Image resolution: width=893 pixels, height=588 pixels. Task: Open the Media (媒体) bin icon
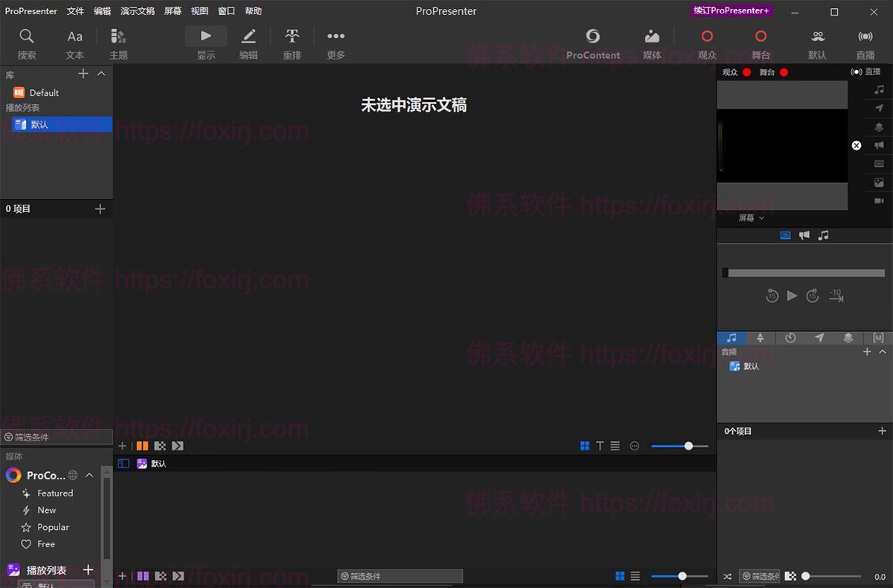pyautogui.click(x=652, y=43)
